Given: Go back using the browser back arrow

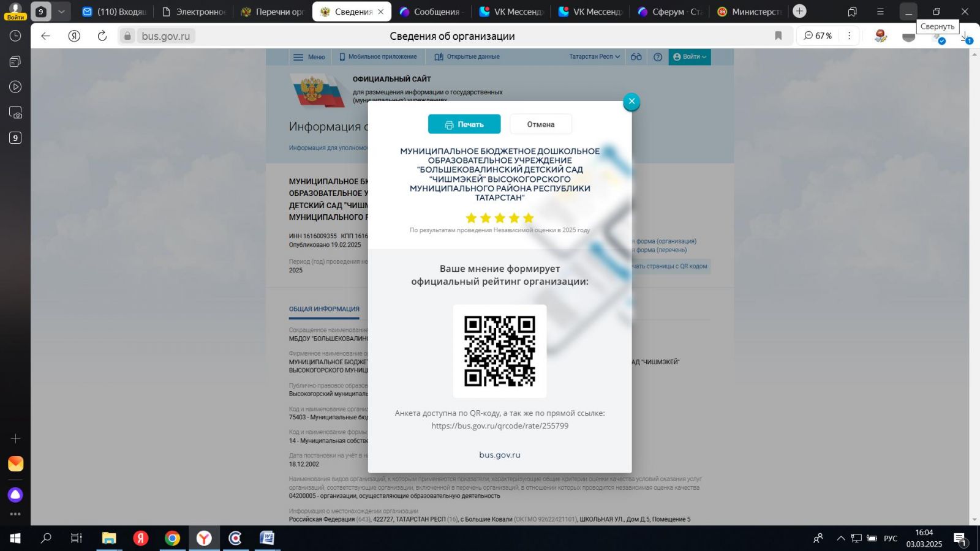Looking at the screenshot, I should pyautogui.click(x=45, y=36).
